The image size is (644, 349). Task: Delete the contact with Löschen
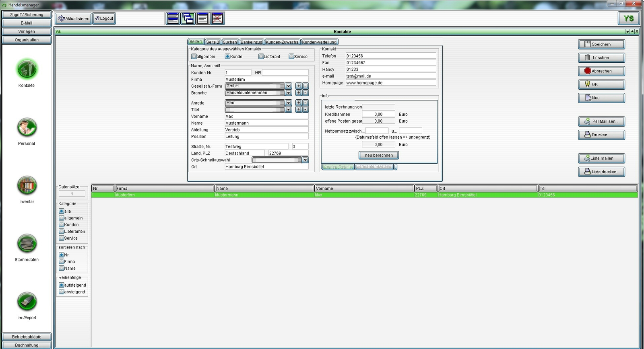(x=601, y=57)
